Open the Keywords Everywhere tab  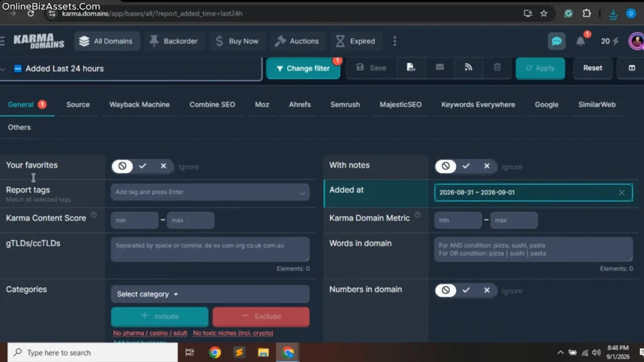[478, 105]
